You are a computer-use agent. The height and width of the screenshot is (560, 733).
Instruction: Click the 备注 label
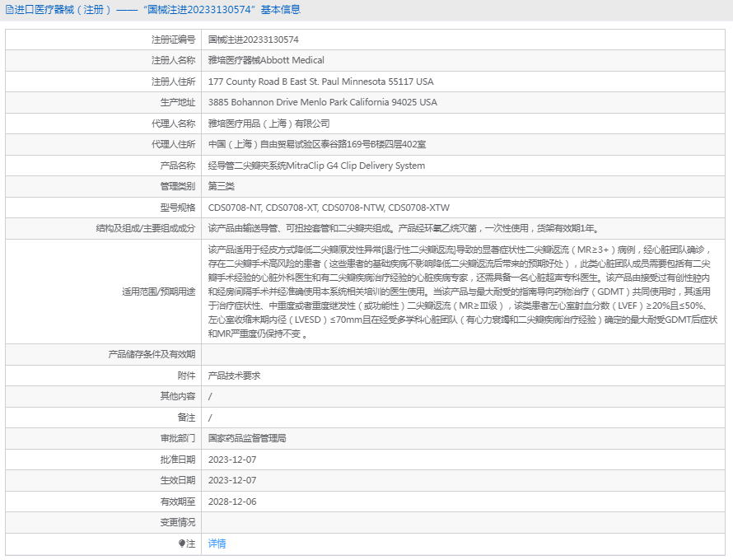(x=186, y=418)
